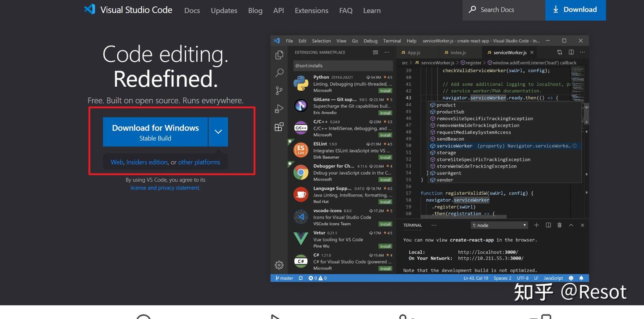Open the Run and Debug view
644x319 pixels.
tap(279, 108)
